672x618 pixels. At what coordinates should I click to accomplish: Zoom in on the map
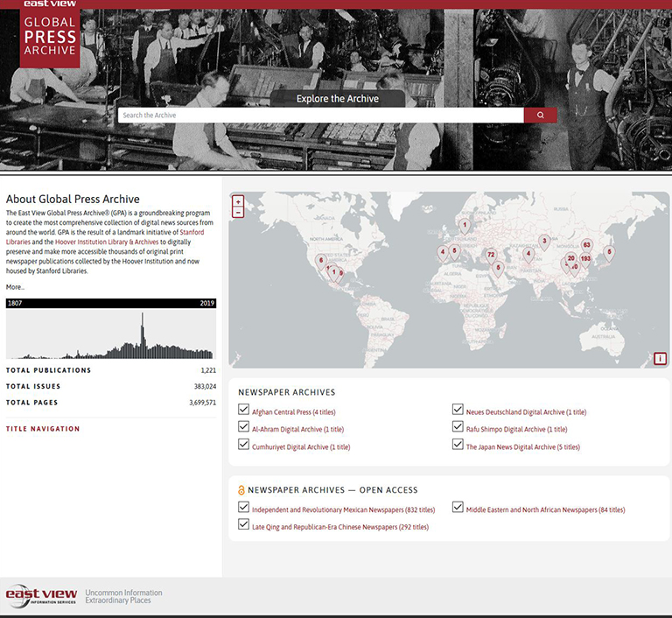pyautogui.click(x=238, y=201)
